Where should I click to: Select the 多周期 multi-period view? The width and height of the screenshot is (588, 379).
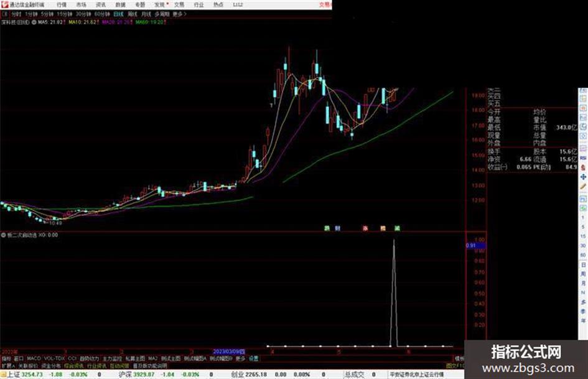[162, 14]
